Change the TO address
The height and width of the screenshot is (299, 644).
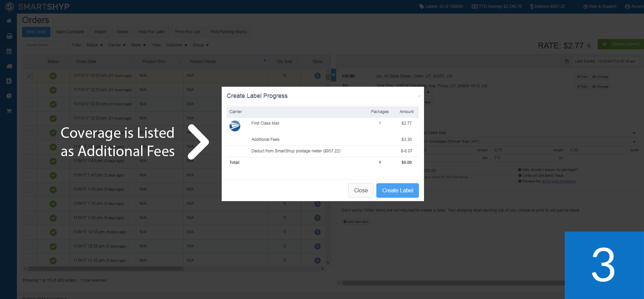(600, 87)
